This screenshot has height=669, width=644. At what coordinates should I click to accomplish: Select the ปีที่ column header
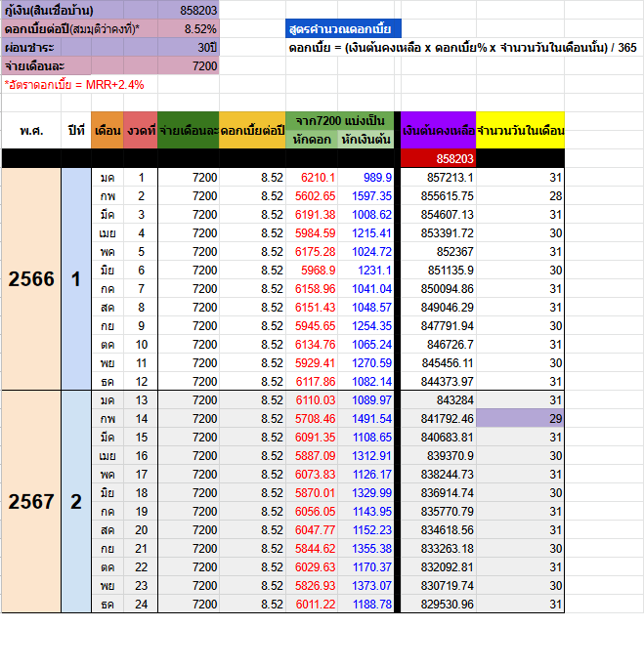[x=76, y=130]
